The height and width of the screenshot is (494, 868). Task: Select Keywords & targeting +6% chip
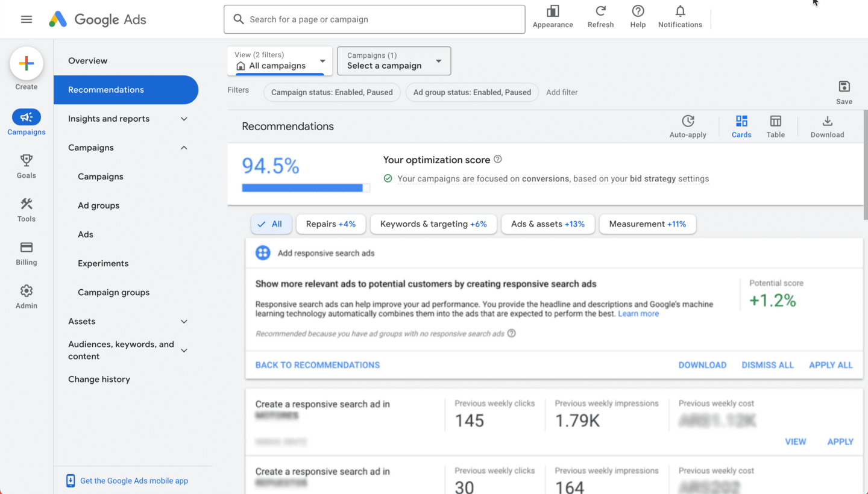[x=433, y=224]
